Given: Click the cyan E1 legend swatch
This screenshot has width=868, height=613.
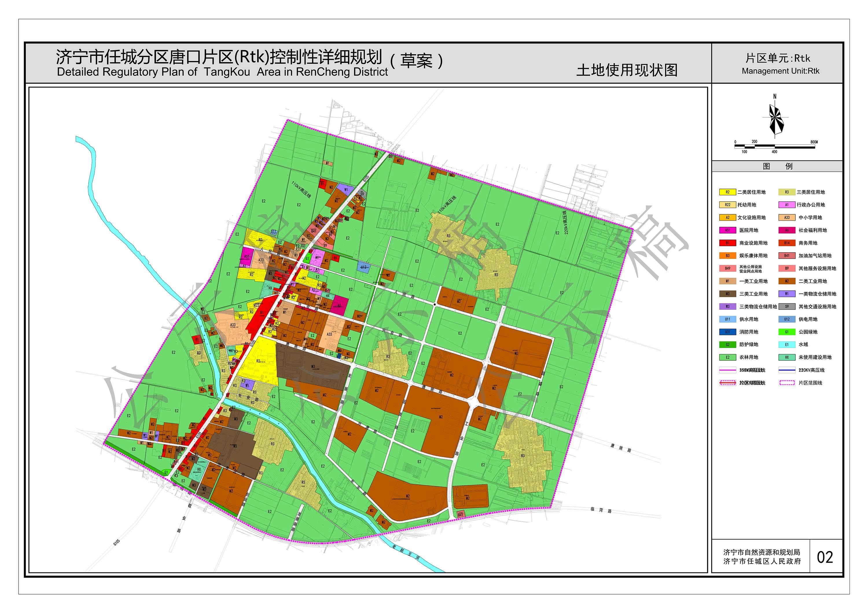Looking at the screenshot, I should coord(787,344).
